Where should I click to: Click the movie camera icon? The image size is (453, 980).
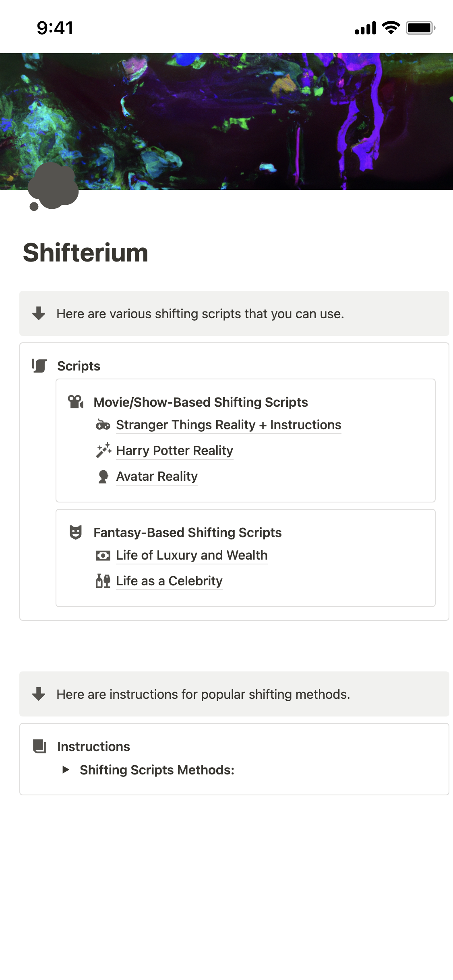pyautogui.click(x=76, y=401)
